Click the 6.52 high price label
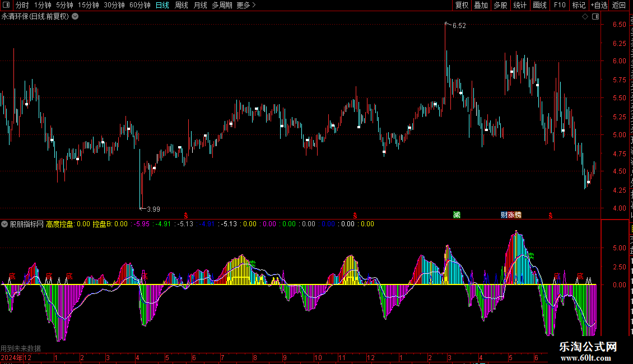 click(459, 25)
